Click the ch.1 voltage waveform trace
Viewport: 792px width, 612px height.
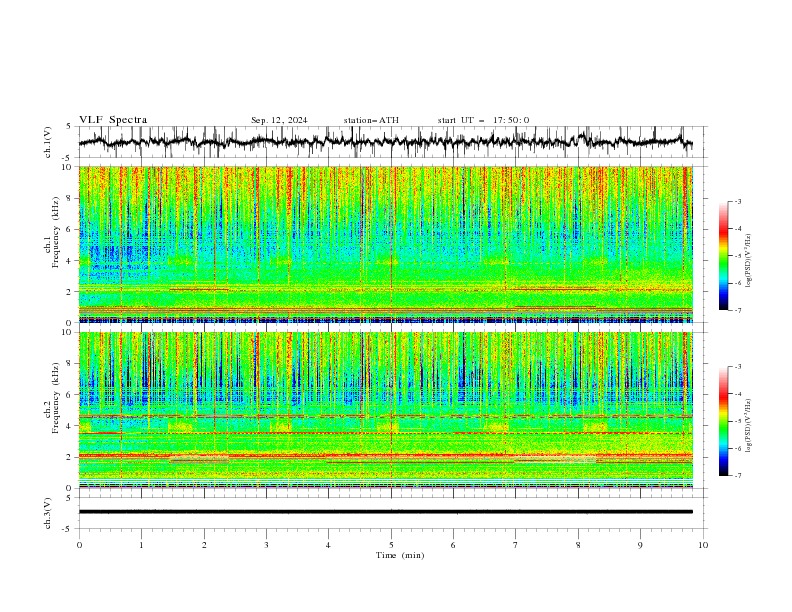pos(386,142)
